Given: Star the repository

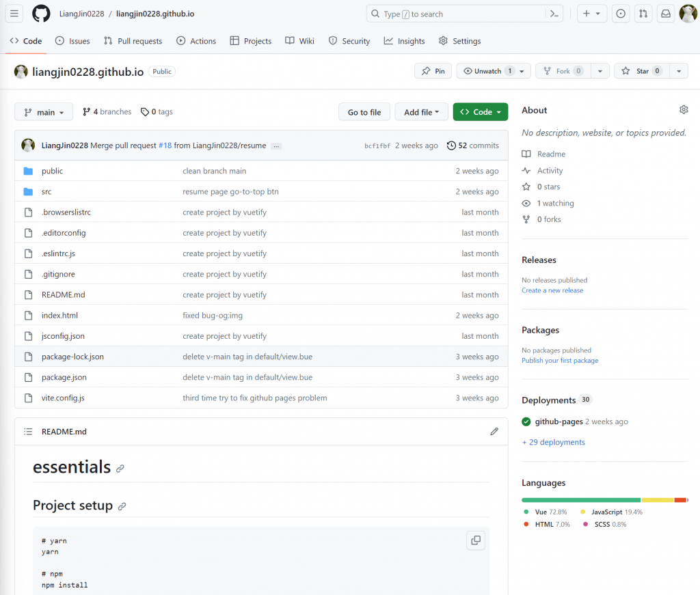Looking at the screenshot, I should click(x=642, y=71).
